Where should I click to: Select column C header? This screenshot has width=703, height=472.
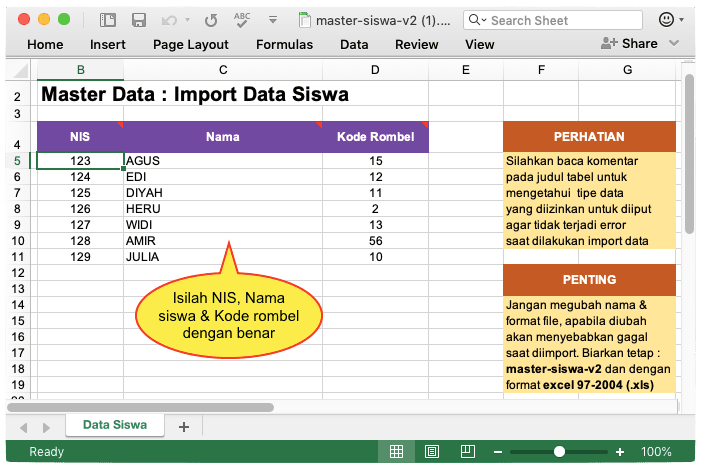point(223,70)
